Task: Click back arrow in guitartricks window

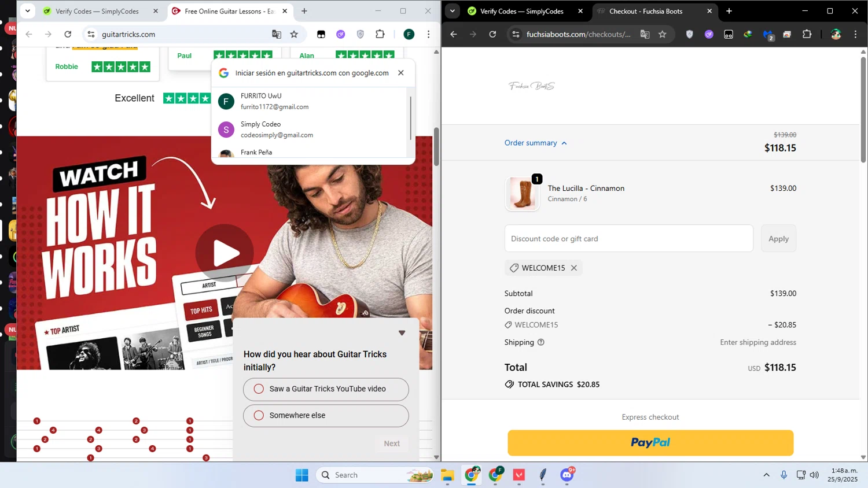Action: pos(29,34)
